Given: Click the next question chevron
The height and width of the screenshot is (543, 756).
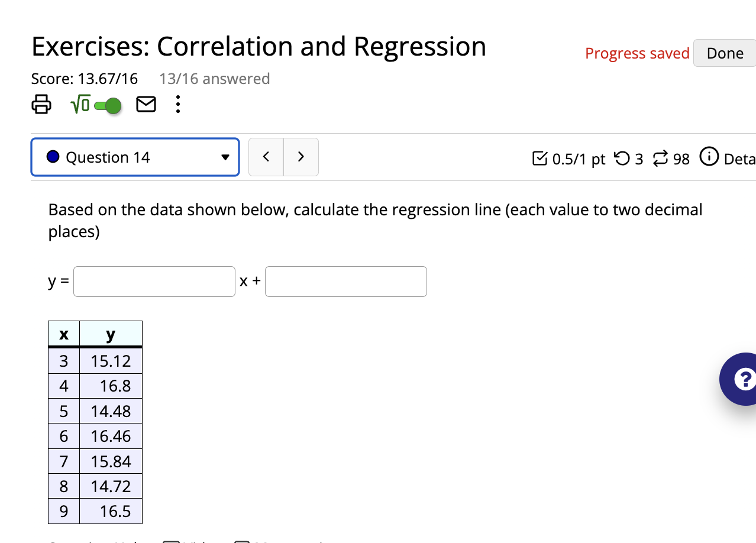Looking at the screenshot, I should pos(301,157).
